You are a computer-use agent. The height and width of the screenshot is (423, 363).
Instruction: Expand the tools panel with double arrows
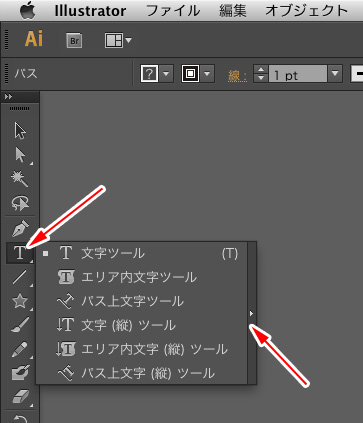(x=9, y=97)
